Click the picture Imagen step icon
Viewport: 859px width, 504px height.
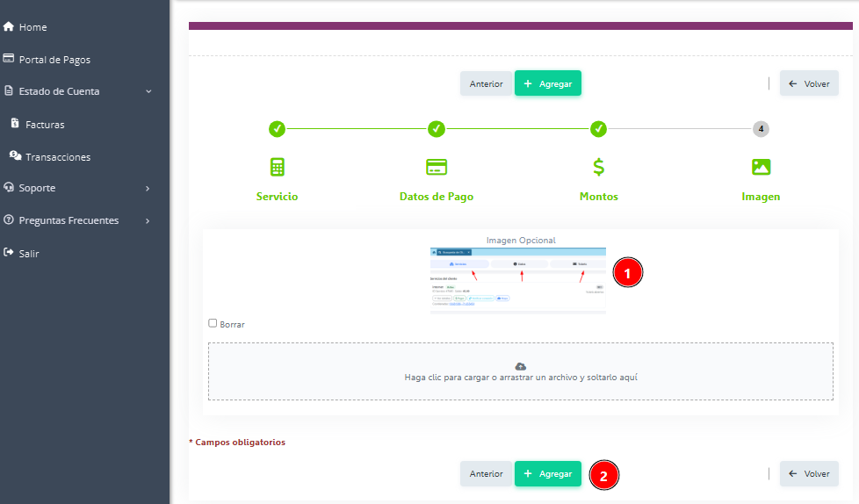761,167
